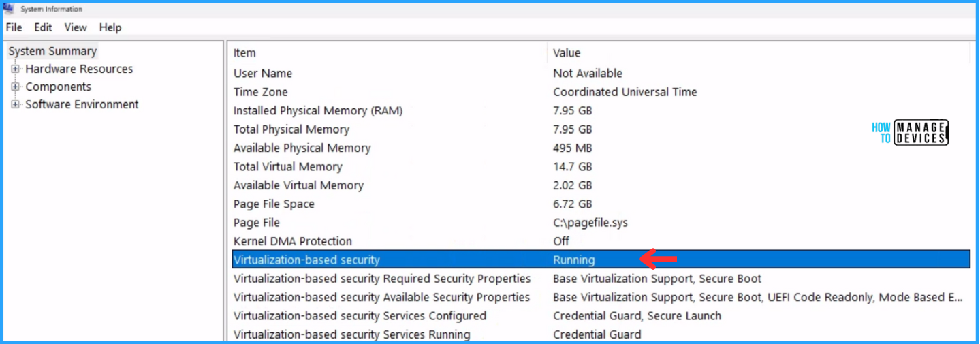Open the File menu
The image size is (980, 344).
pos(14,27)
